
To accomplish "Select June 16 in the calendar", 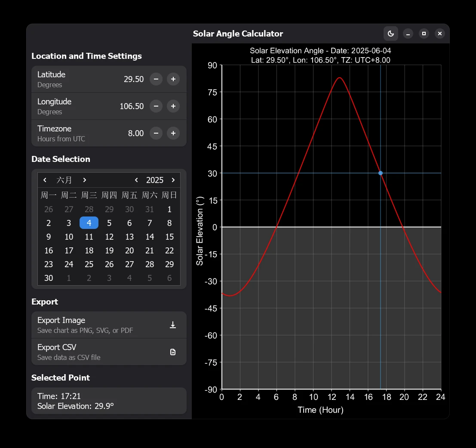I will point(49,250).
